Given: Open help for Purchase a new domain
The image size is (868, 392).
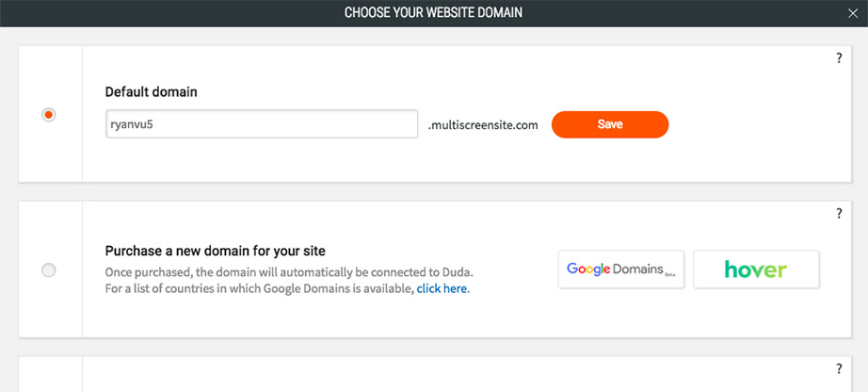Looking at the screenshot, I should [x=839, y=214].
